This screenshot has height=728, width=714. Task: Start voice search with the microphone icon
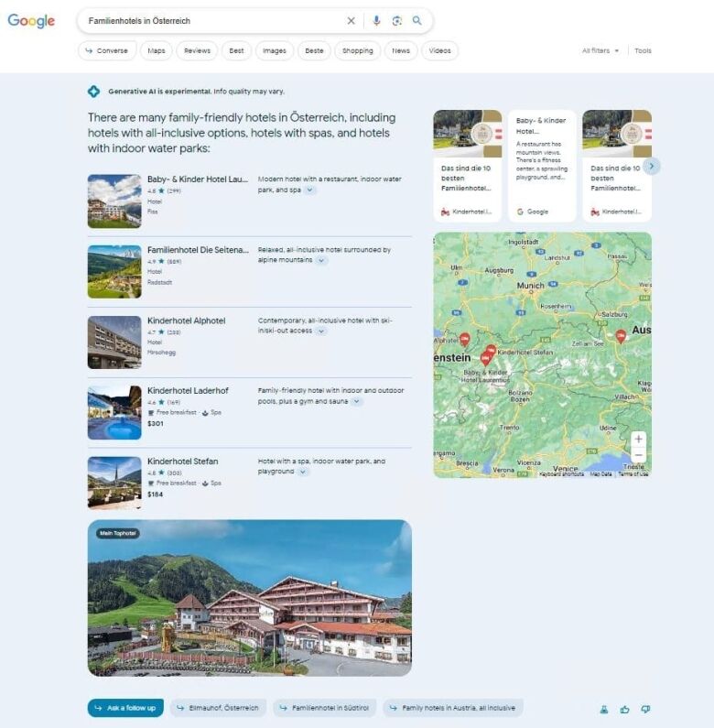tap(376, 20)
